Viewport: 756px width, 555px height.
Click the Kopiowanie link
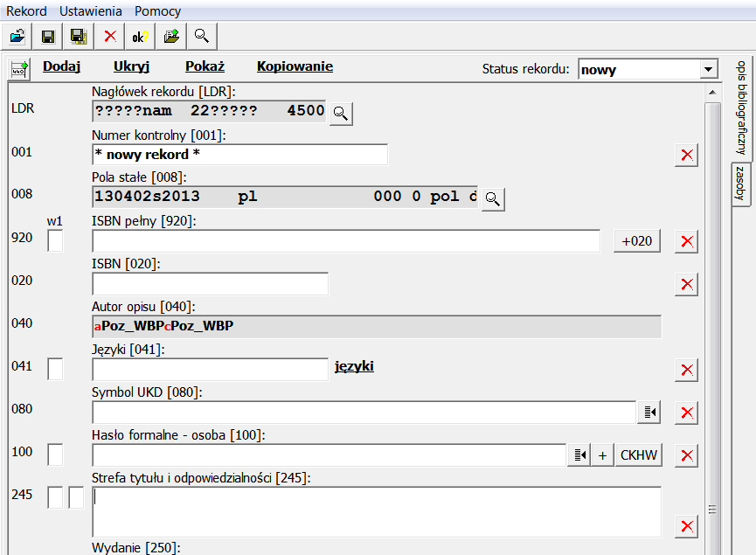295,66
